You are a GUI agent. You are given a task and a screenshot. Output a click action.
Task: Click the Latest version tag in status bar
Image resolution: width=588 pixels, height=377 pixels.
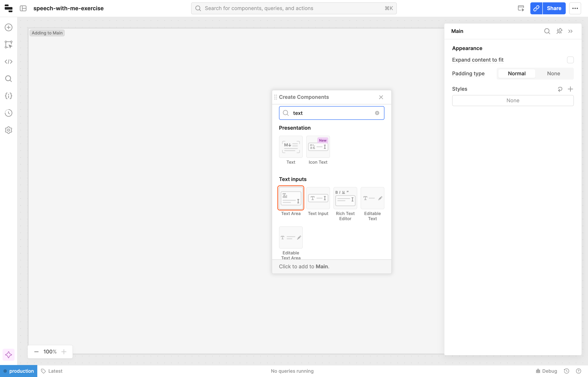click(x=52, y=371)
